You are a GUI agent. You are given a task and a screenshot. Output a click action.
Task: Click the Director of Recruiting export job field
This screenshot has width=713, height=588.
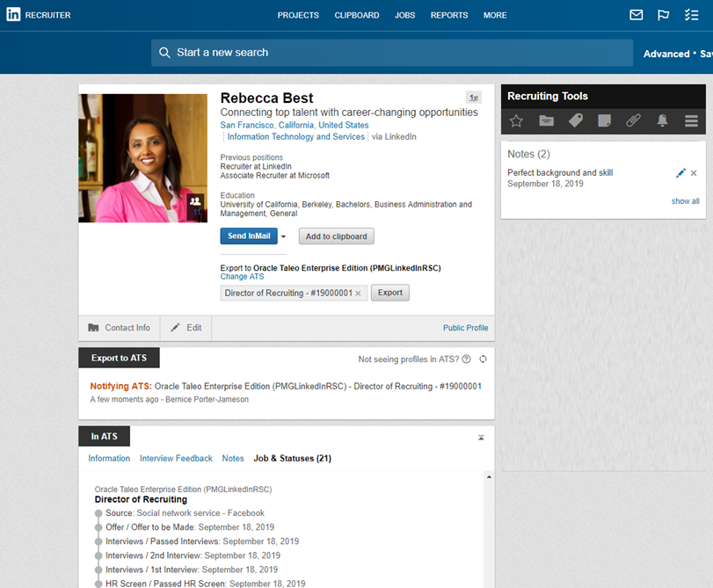[294, 294]
